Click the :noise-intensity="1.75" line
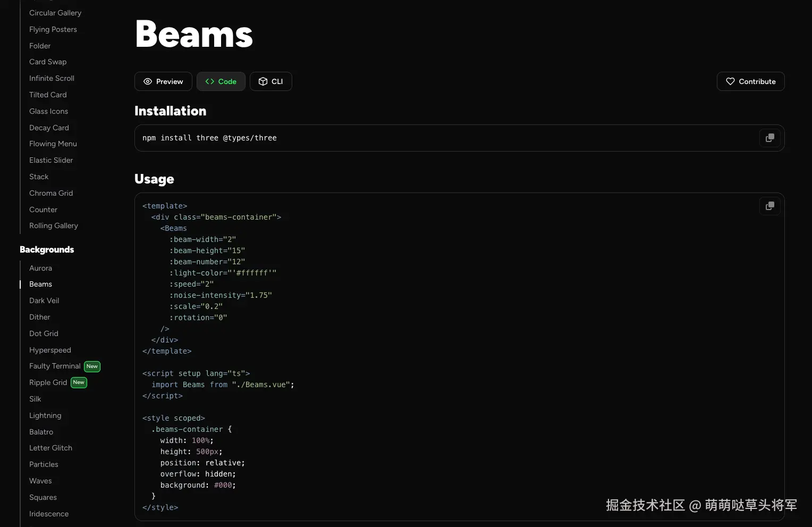 221,295
